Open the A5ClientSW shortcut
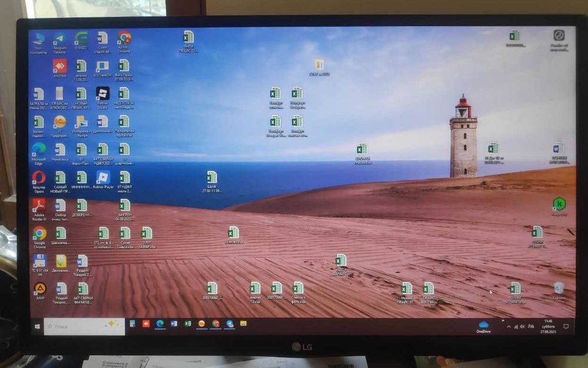This screenshot has height=368, width=588. [102, 68]
